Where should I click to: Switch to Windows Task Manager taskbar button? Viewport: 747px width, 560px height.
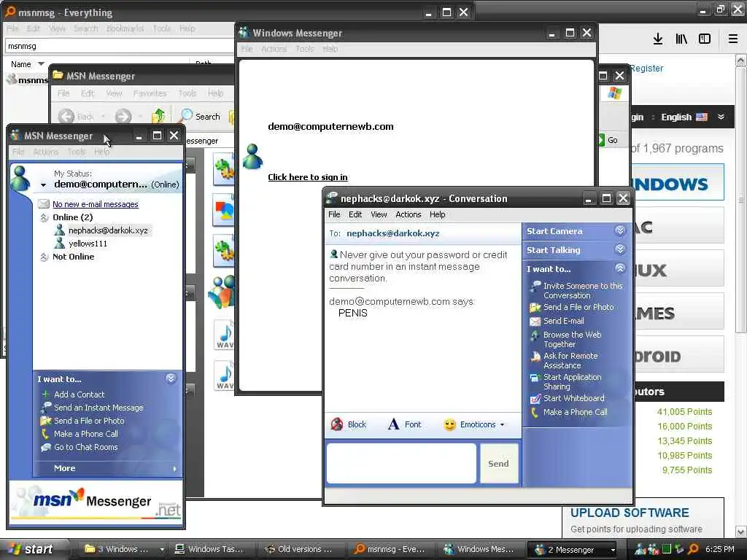pos(210,550)
